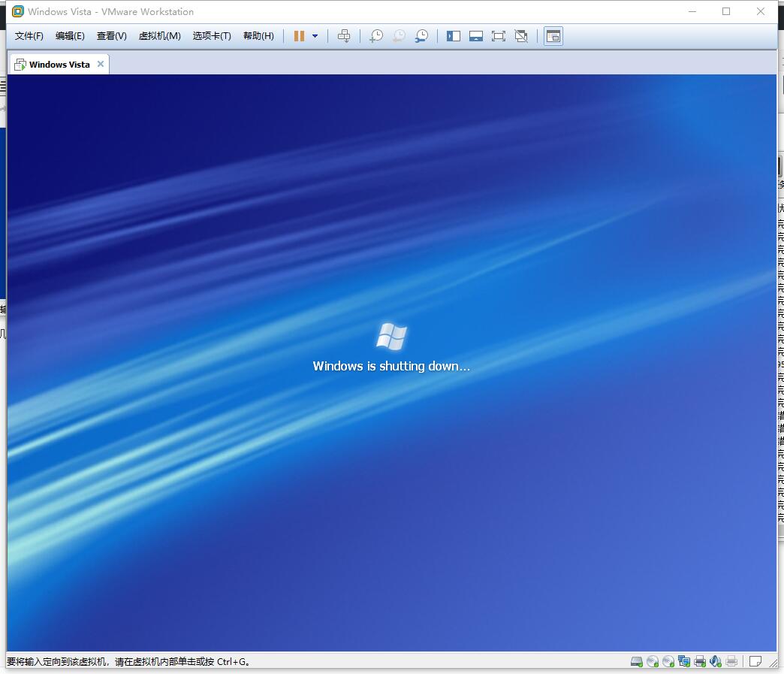Close the Windows Vista tab

[x=101, y=64]
